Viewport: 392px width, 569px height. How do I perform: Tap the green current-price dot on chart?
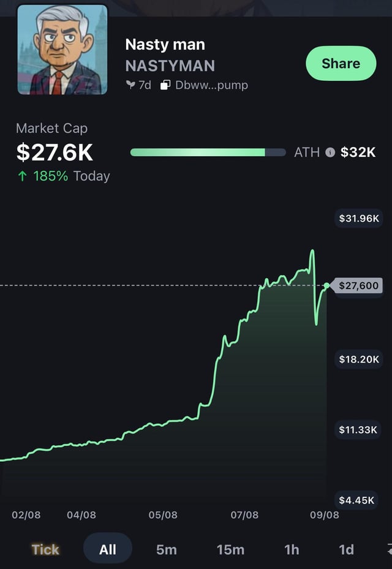(x=326, y=285)
